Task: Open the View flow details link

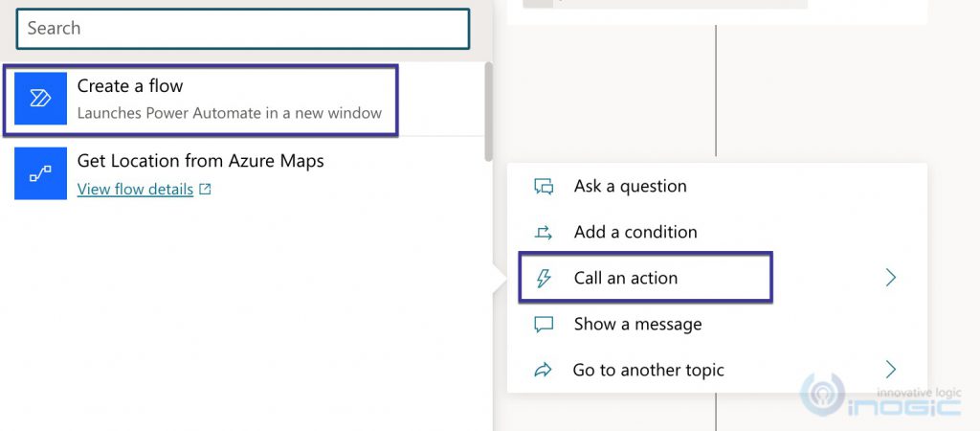Action: coord(135,190)
